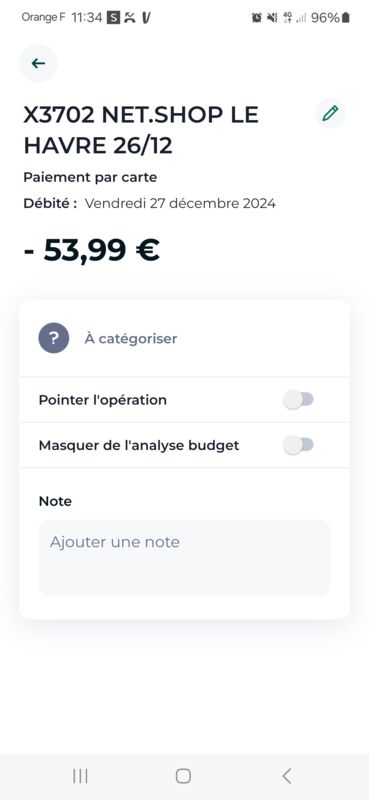Tap the Vendredi 27 décembre 2024 date
Screen dimensions: 369x800
tap(180, 204)
